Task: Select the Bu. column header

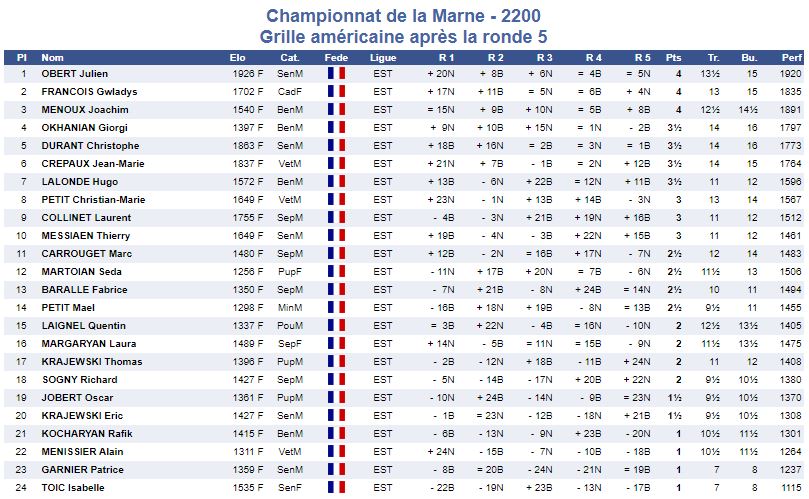Action: 749,58
